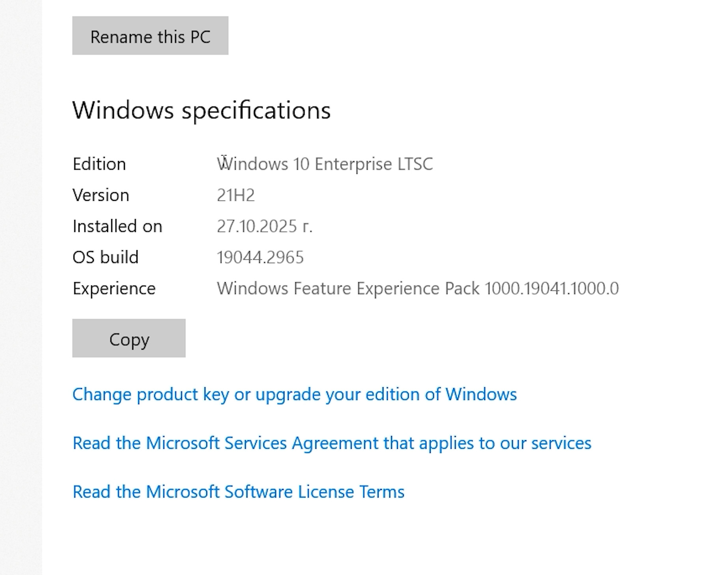
Task: Click the 1000.19041.1000.0 pack version number
Action: pyautogui.click(x=551, y=288)
